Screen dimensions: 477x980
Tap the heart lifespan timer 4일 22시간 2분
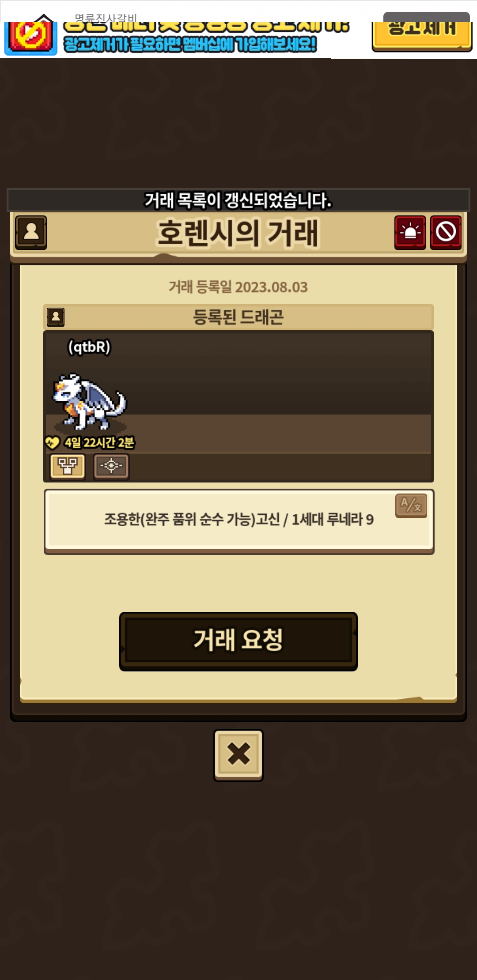(x=90, y=442)
